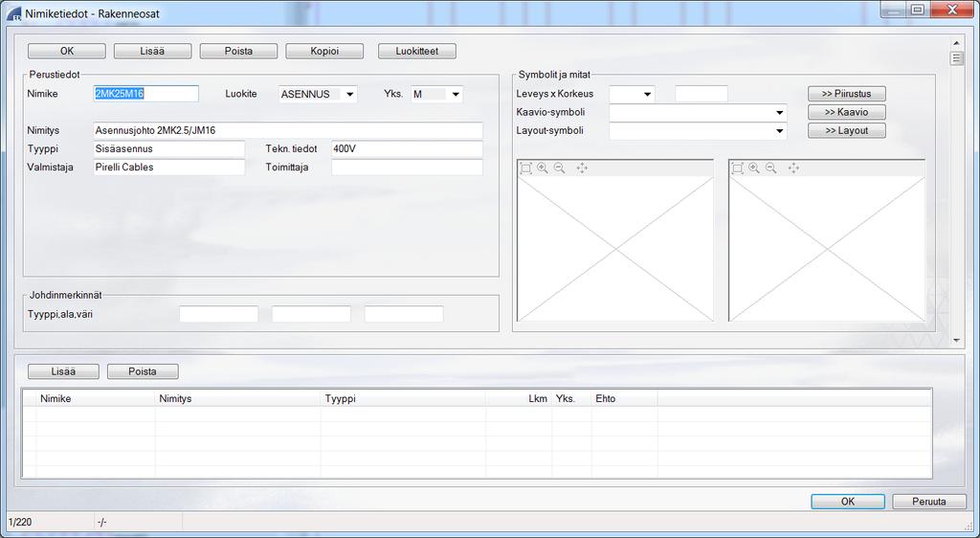Click the Poista button above the parts table
This screenshot has width=980, height=538.
(143, 371)
